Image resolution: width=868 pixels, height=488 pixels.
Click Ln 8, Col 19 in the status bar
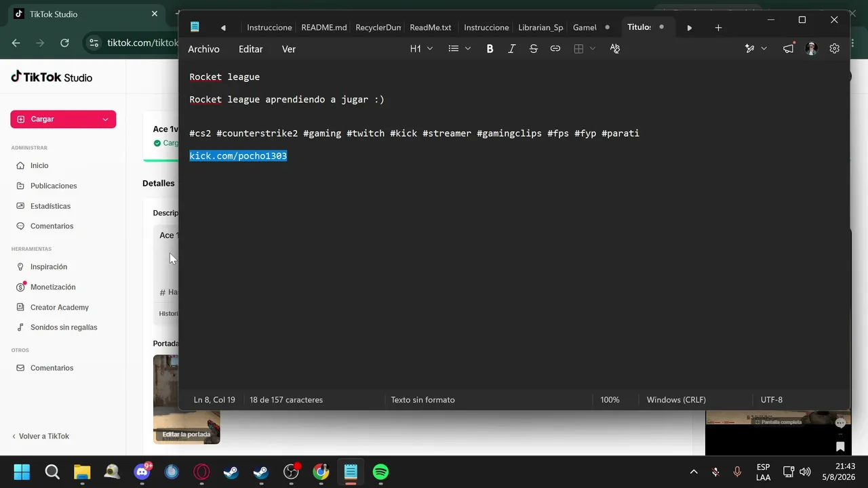(x=214, y=400)
